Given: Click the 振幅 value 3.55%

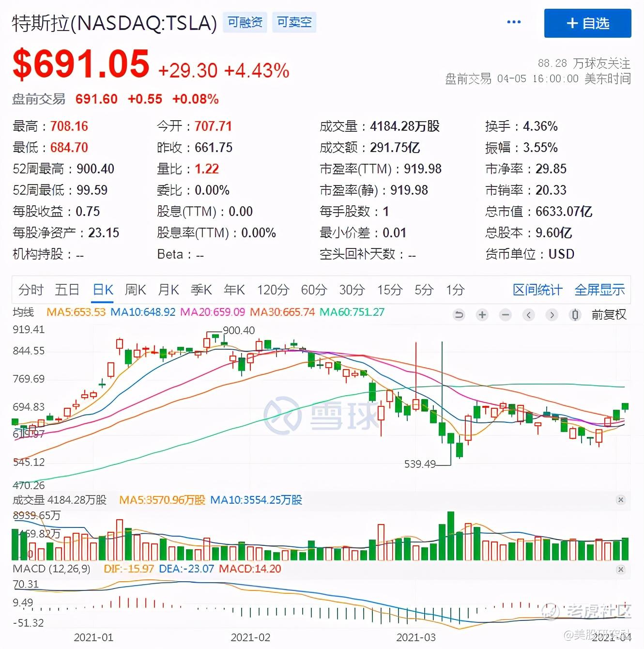Looking at the screenshot, I should point(540,148).
